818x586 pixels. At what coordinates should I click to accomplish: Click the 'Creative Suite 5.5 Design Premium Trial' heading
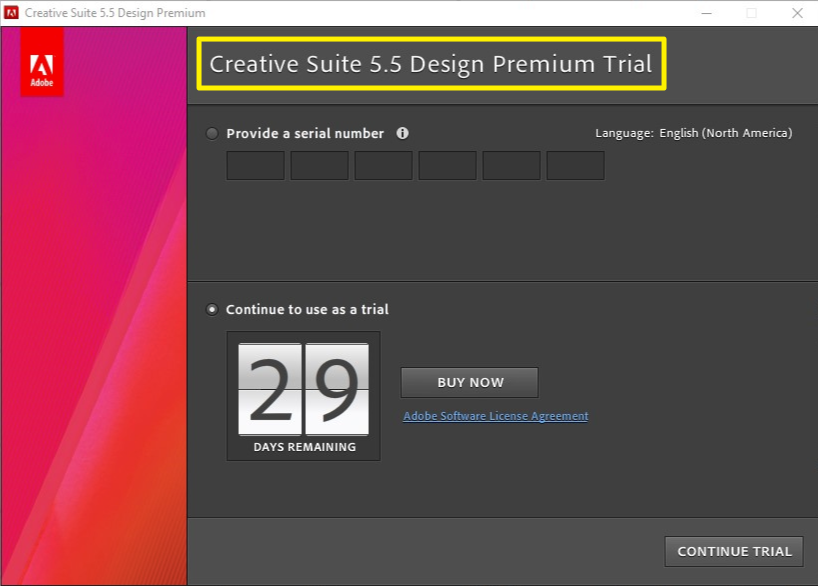(x=431, y=64)
